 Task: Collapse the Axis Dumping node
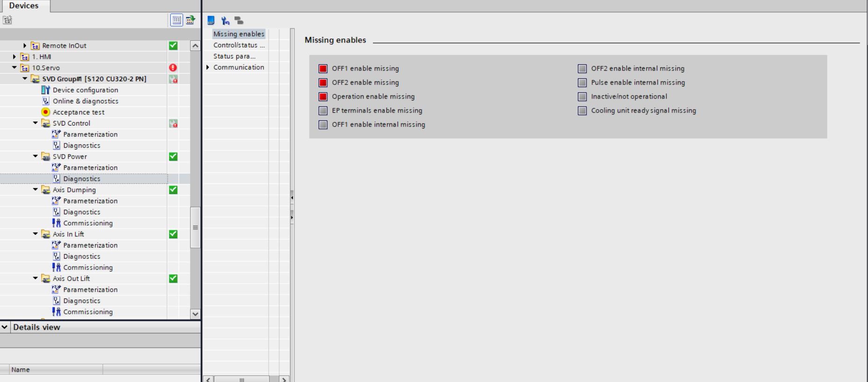[36, 190]
